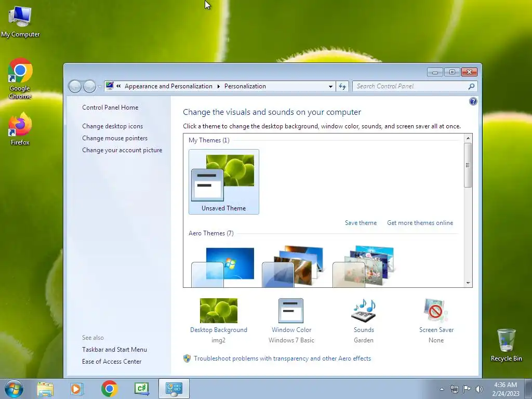Open the address bar history dropdown
Image resolution: width=532 pixels, height=399 pixels.
point(330,87)
